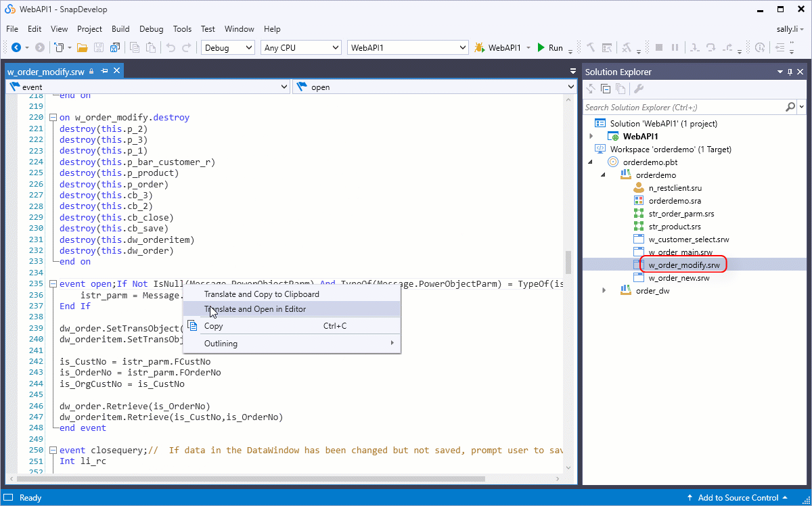
Task: Click the Redo toolbar icon
Action: [x=187, y=47]
